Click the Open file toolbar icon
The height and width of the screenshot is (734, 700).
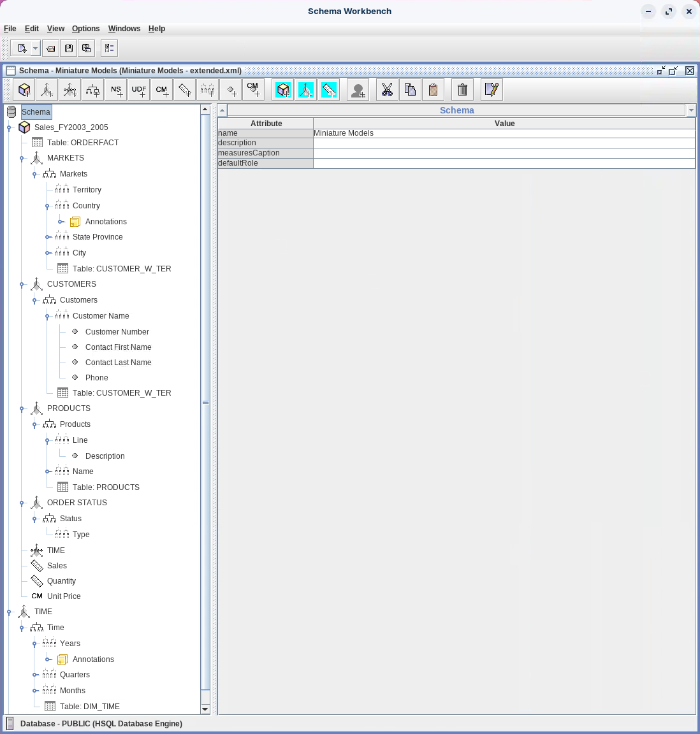(51, 48)
